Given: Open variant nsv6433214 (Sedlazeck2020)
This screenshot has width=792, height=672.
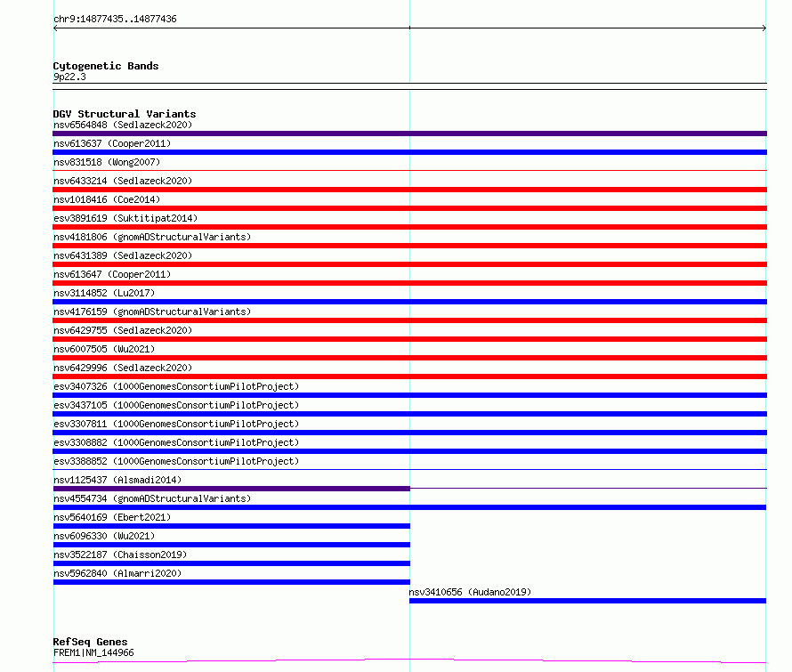Looking at the screenshot, I should click(123, 181).
